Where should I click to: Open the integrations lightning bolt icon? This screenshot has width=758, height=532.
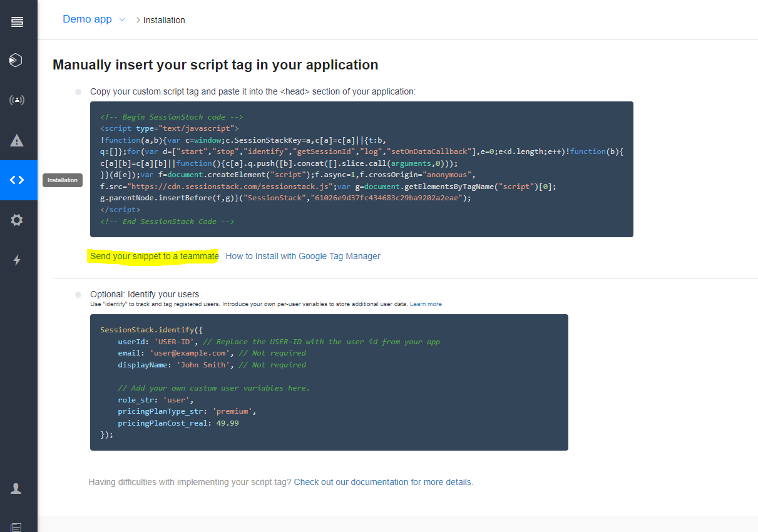tap(17, 260)
